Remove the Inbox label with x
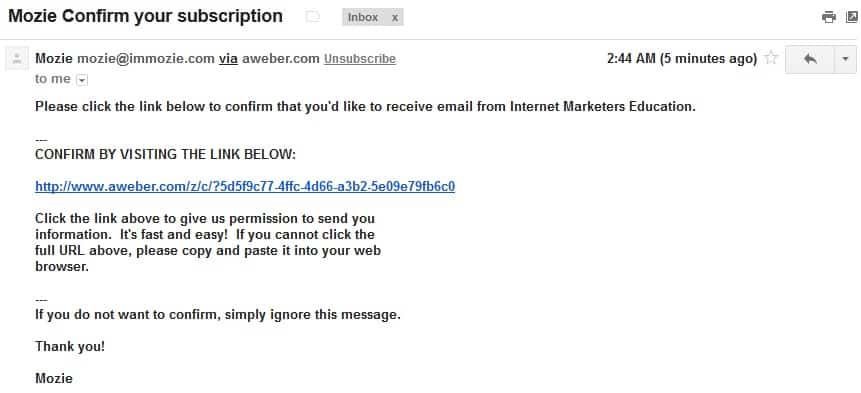The height and width of the screenshot is (393, 861). point(394,18)
